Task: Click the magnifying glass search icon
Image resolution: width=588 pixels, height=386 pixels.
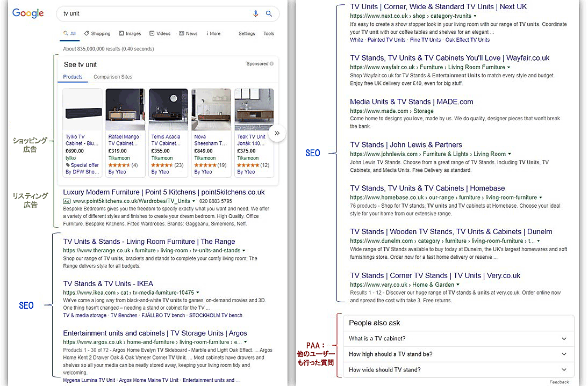Action: click(x=269, y=13)
